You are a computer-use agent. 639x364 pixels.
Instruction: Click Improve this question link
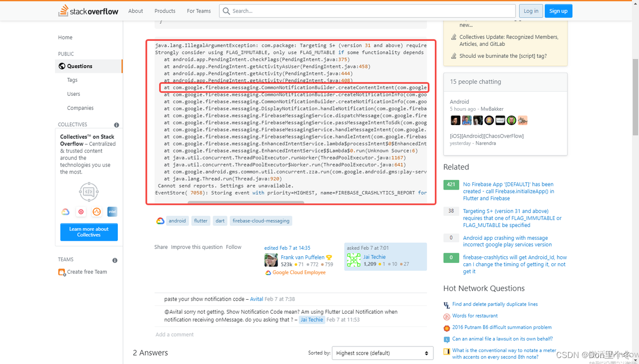197,247
